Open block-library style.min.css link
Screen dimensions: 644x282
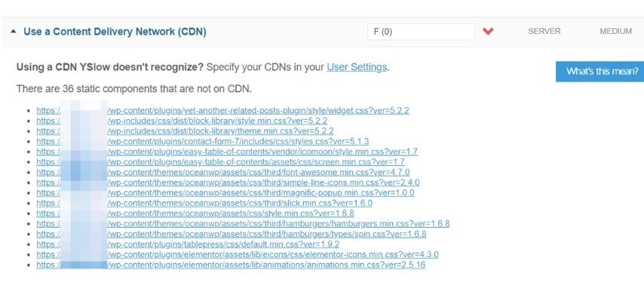click(x=182, y=121)
